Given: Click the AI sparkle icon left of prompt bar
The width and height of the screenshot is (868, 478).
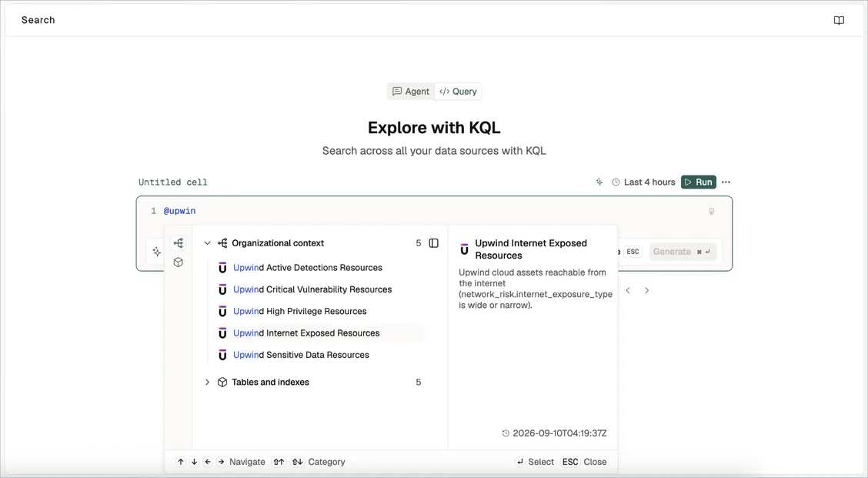Looking at the screenshot, I should tap(157, 252).
